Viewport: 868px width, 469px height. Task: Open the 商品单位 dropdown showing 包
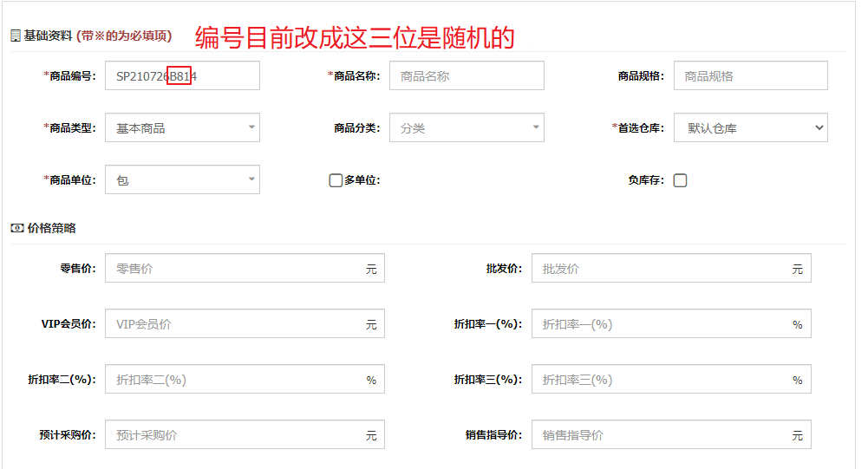(x=183, y=180)
